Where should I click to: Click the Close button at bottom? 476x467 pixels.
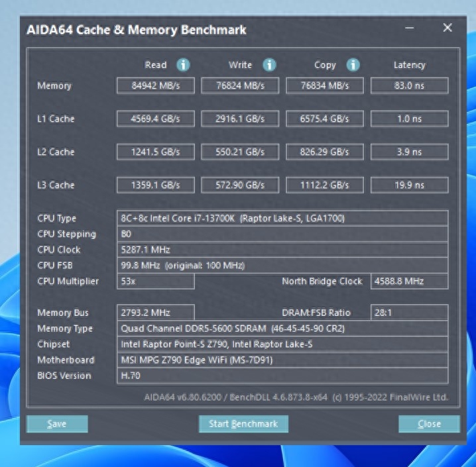[429, 424]
